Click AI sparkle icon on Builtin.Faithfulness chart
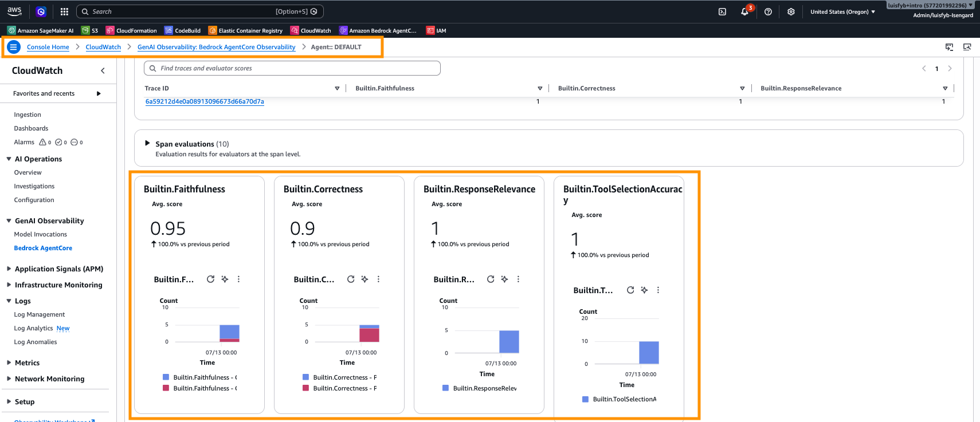 [x=225, y=279]
